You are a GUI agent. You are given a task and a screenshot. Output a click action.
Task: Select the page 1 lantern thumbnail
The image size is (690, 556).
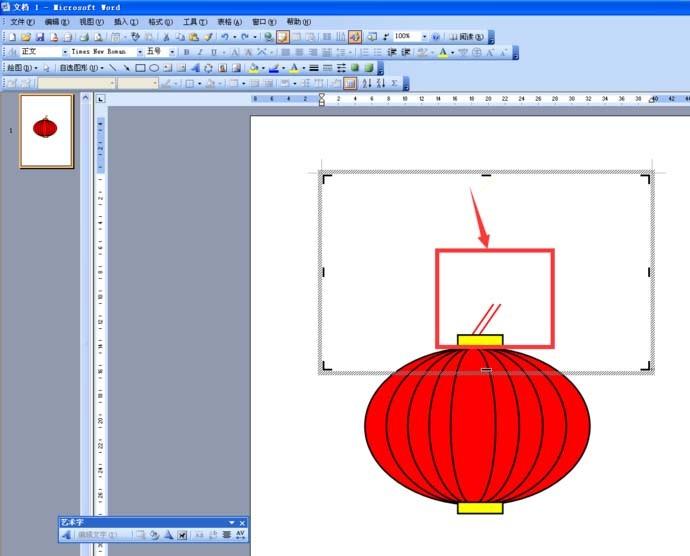(x=46, y=130)
